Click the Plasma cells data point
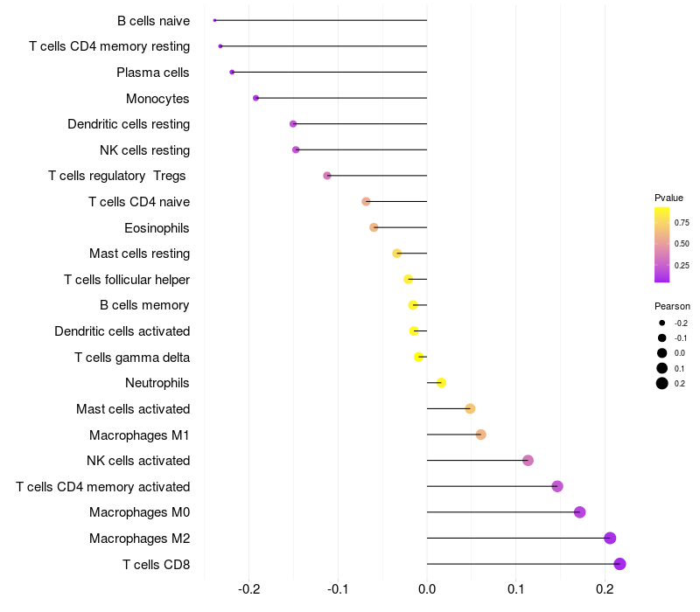The width and height of the screenshot is (700, 612). pos(232,72)
